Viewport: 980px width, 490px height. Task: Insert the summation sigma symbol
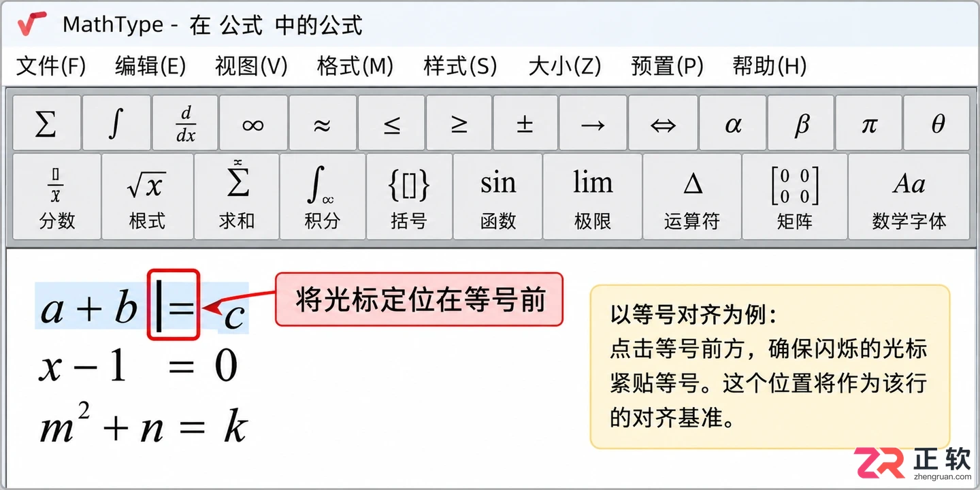click(x=46, y=123)
